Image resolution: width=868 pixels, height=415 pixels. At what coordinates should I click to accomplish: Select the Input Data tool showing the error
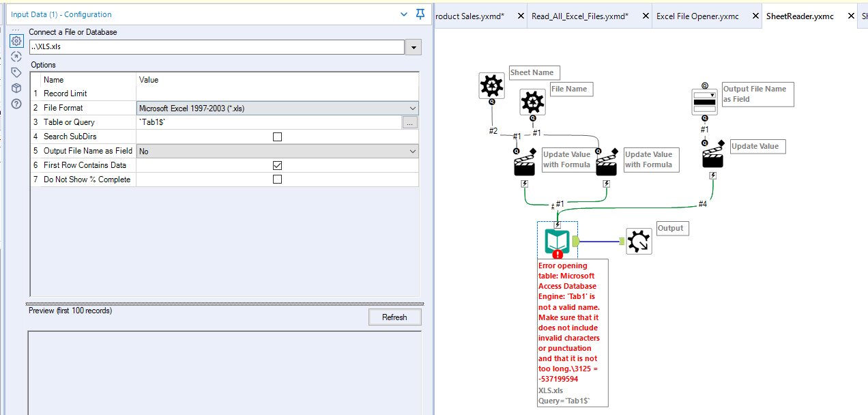557,241
